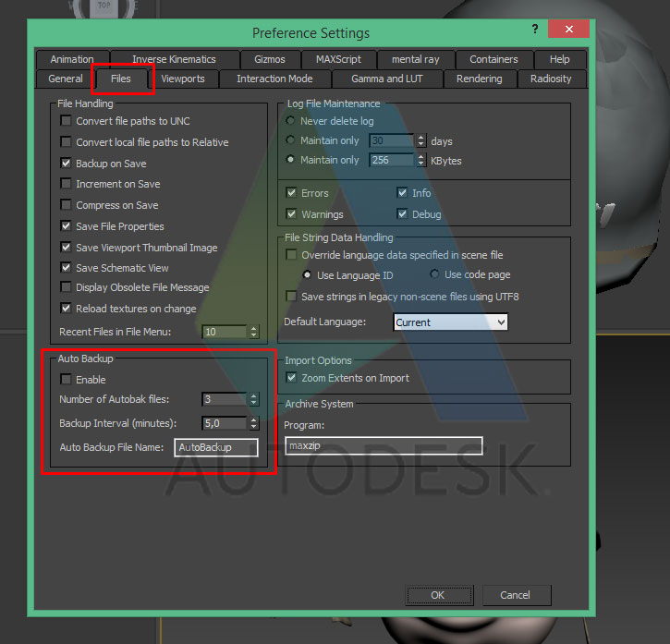
Task: Click the Backup Interval minutes field
Action: click(x=225, y=423)
